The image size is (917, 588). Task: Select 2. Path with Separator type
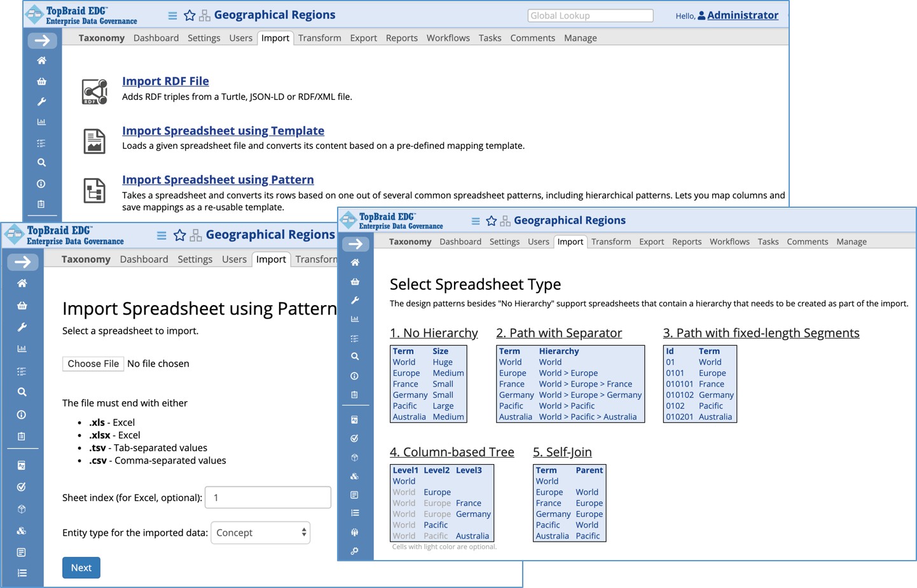coord(559,332)
